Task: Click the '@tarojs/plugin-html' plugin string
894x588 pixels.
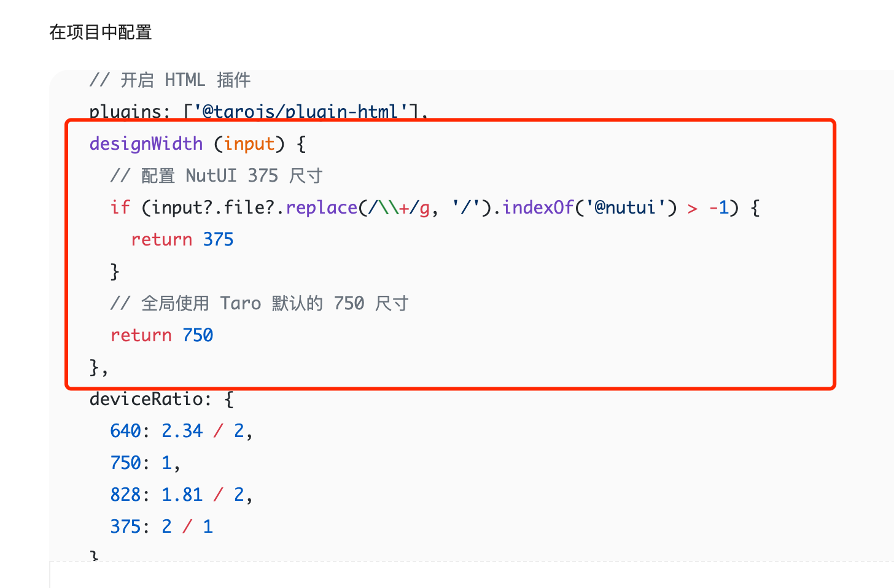Action: pyautogui.click(x=301, y=112)
